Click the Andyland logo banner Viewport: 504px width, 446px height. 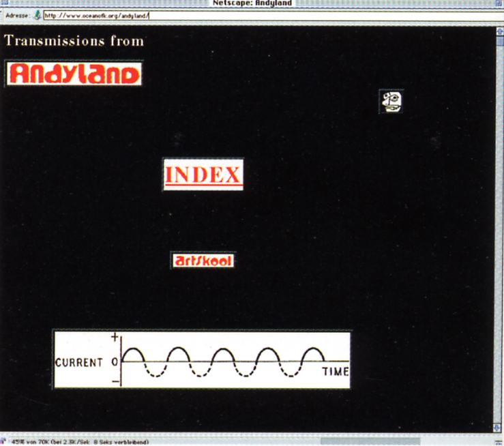[x=74, y=74]
